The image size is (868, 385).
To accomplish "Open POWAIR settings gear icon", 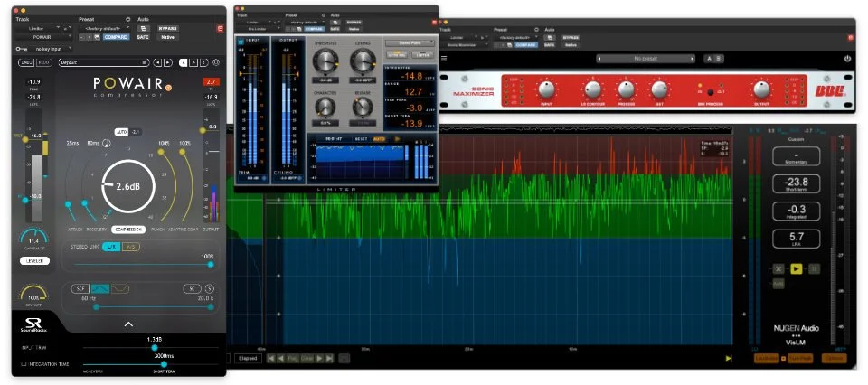I will click(x=216, y=62).
